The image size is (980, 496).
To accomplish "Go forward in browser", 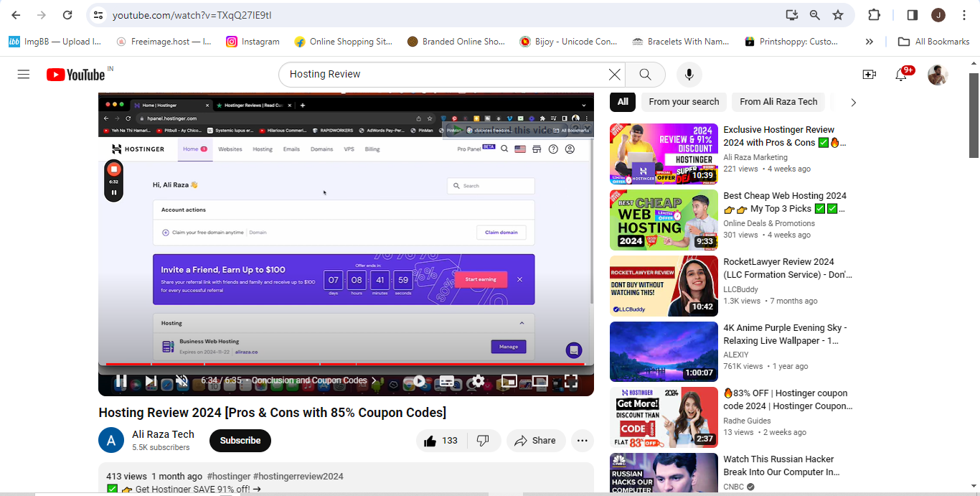I will [x=41, y=15].
